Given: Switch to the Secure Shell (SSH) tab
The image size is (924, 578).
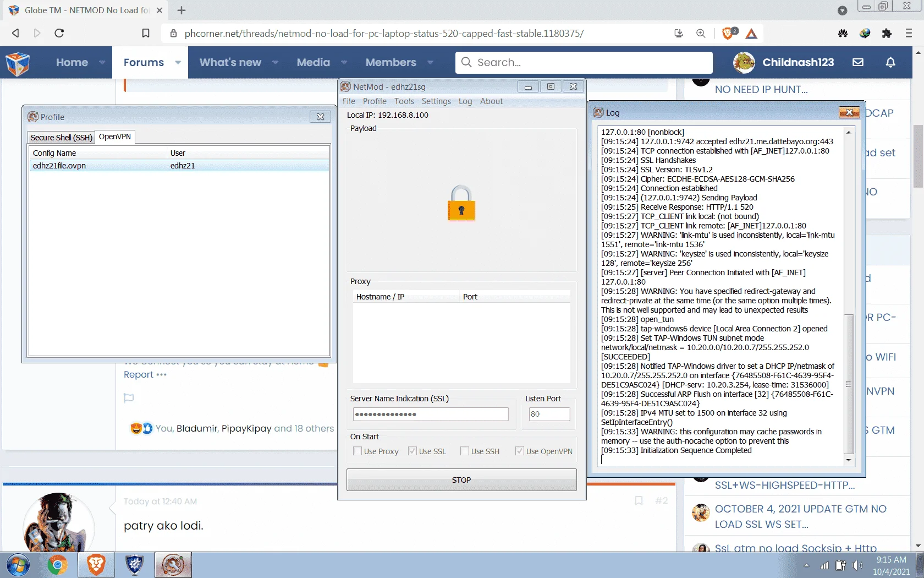Looking at the screenshot, I should point(61,138).
